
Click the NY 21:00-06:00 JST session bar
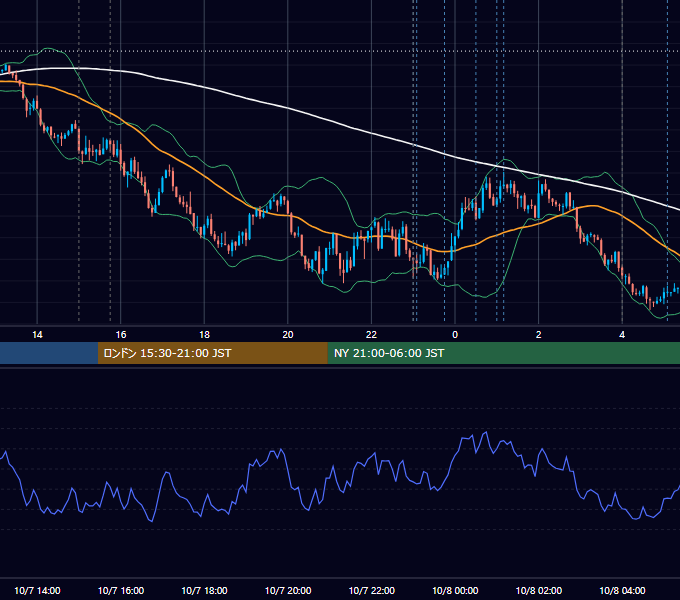tap(503, 353)
